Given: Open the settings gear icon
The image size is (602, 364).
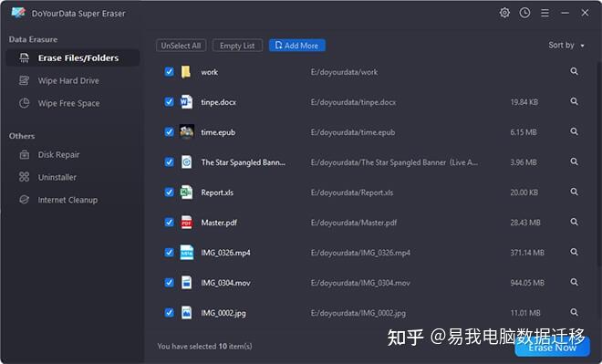Looking at the screenshot, I should click(504, 13).
